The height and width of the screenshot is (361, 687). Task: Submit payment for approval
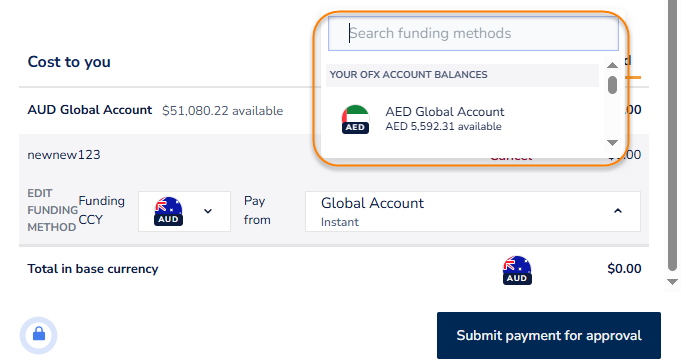549,336
